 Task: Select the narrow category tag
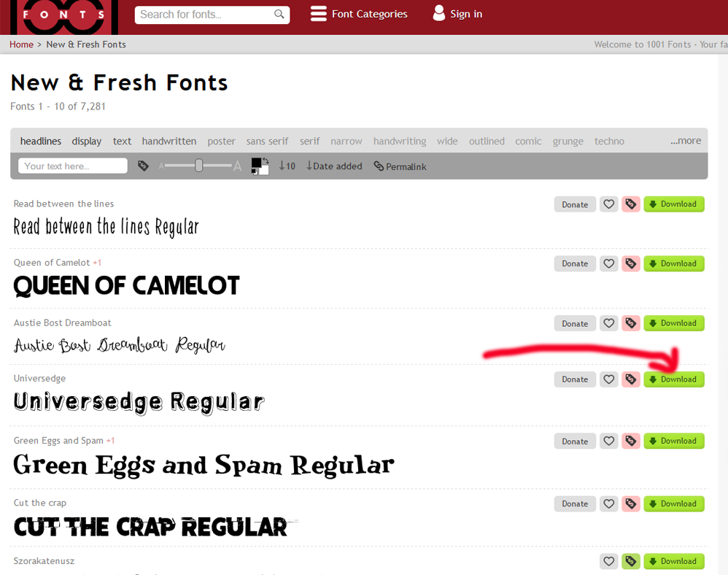(346, 141)
